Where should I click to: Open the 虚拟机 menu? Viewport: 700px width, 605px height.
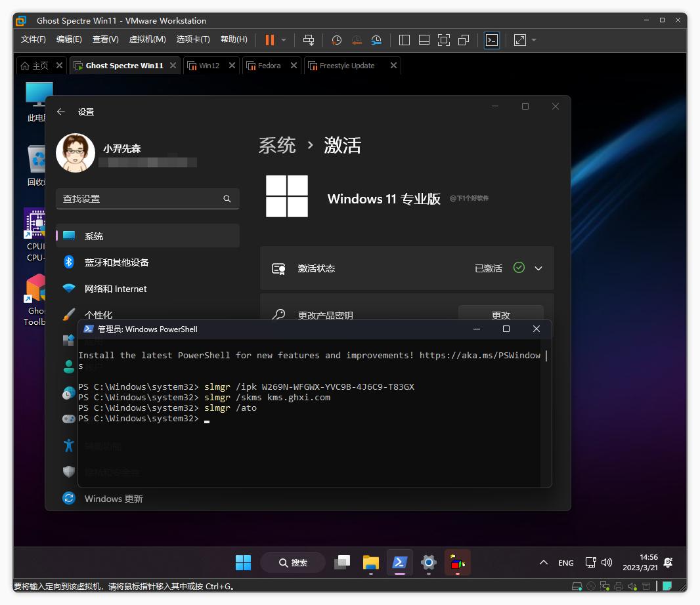[x=147, y=39]
